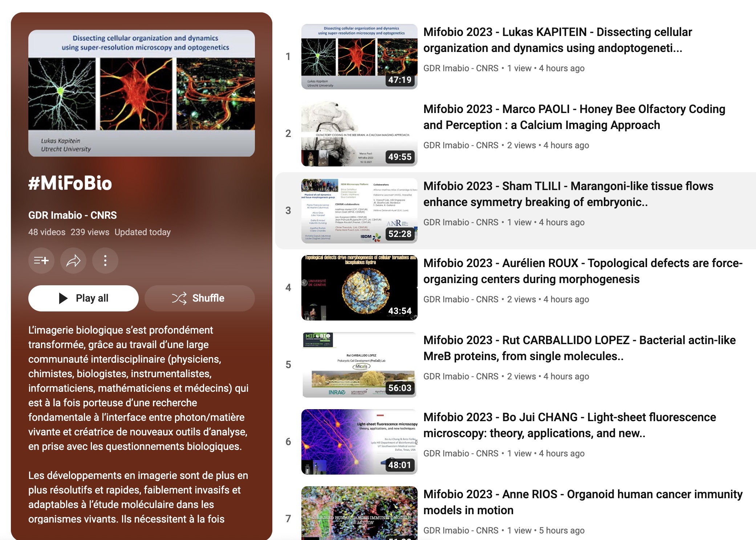Open the GDR Imabio - CNRS channel in playlist panel

coord(73,215)
